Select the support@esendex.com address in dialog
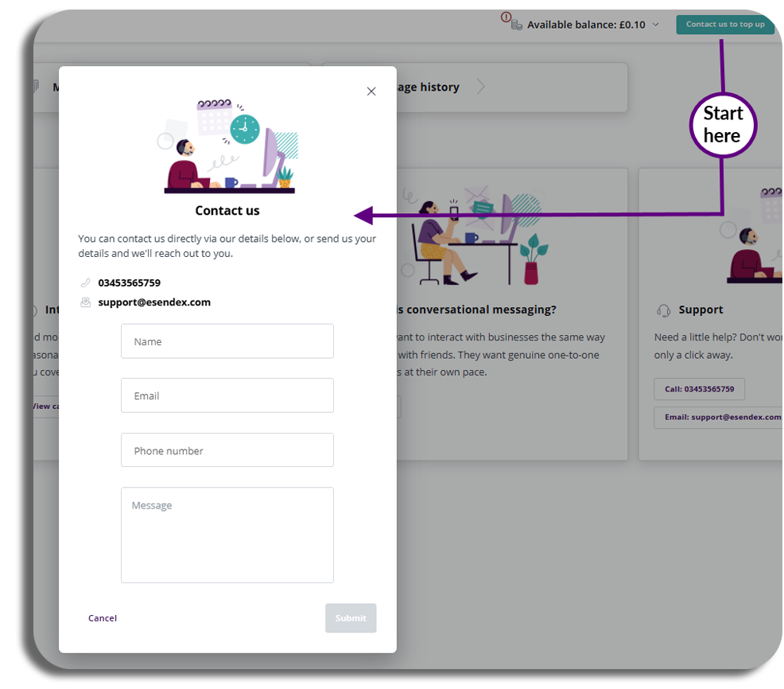 click(x=154, y=302)
